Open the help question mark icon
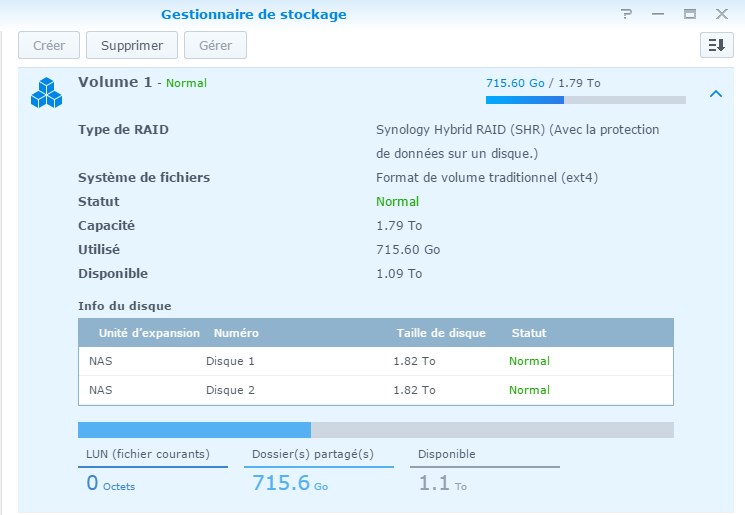The width and height of the screenshot is (745, 515). [627, 15]
